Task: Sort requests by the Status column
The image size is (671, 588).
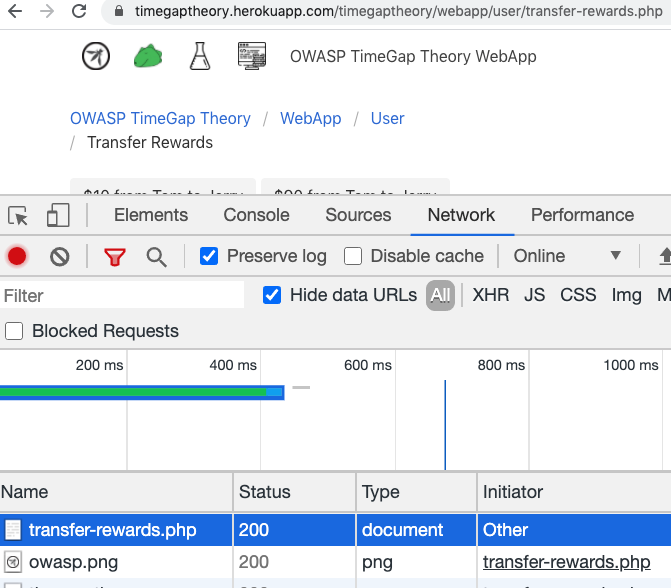Action: pyautogui.click(x=294, y=492)
